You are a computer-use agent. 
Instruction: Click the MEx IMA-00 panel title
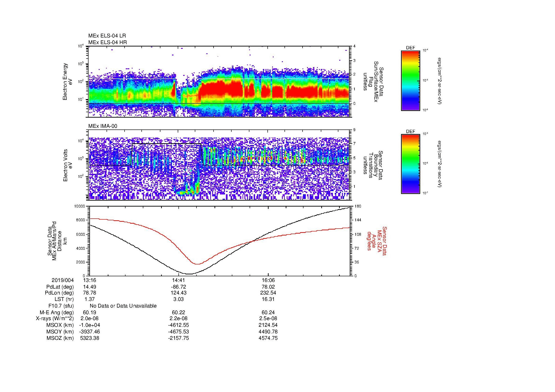point(103,126)
